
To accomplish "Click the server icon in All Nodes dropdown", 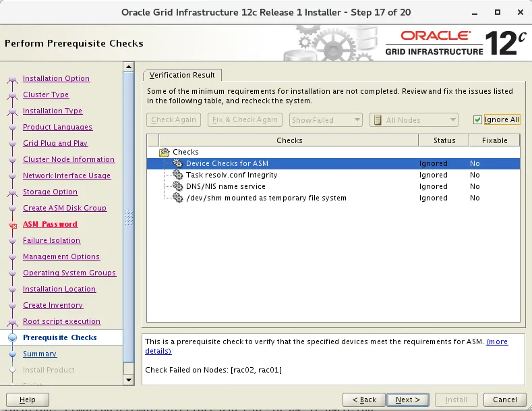I will point(378,120).
